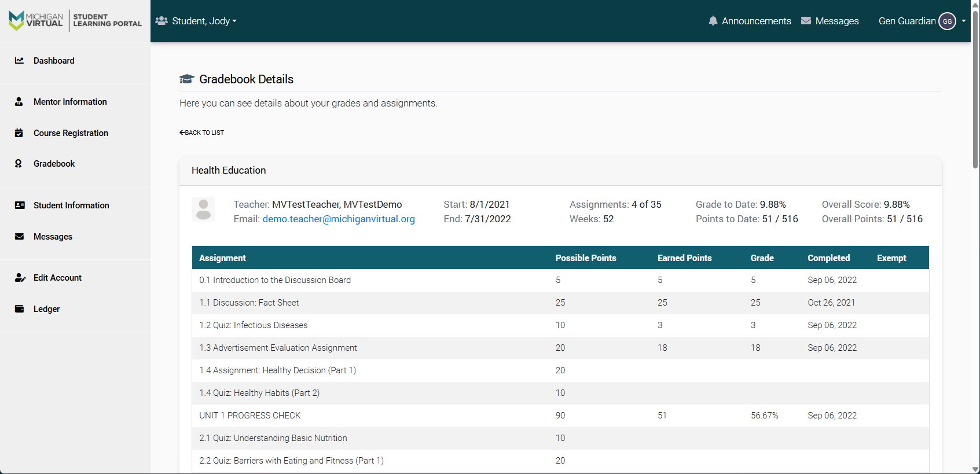Select '0.1 Introduction to the Discussion Board' row
This screenshot has height=474, width=980.
click(560, 280)
